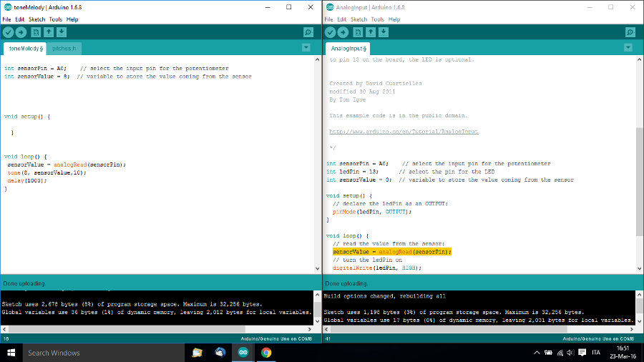Screen dimensions: 644x362
Task: Click 'Created by David Cuartielles' comment
Action: click(x=376, y=83)
